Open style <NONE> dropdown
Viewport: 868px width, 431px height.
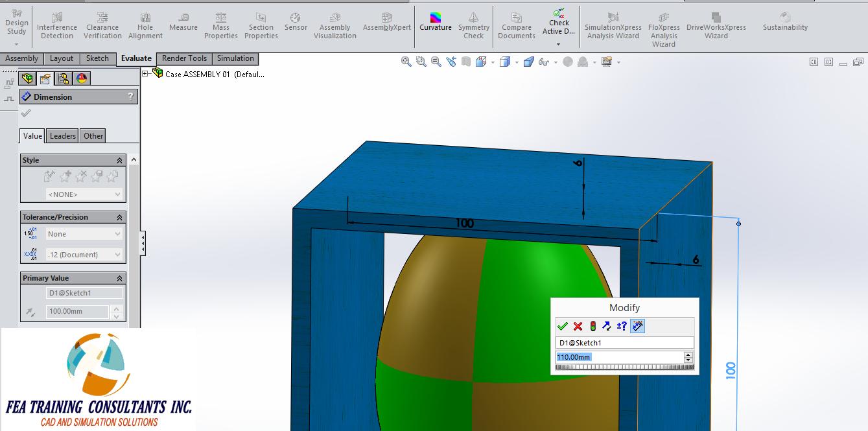tap(84, 194)
